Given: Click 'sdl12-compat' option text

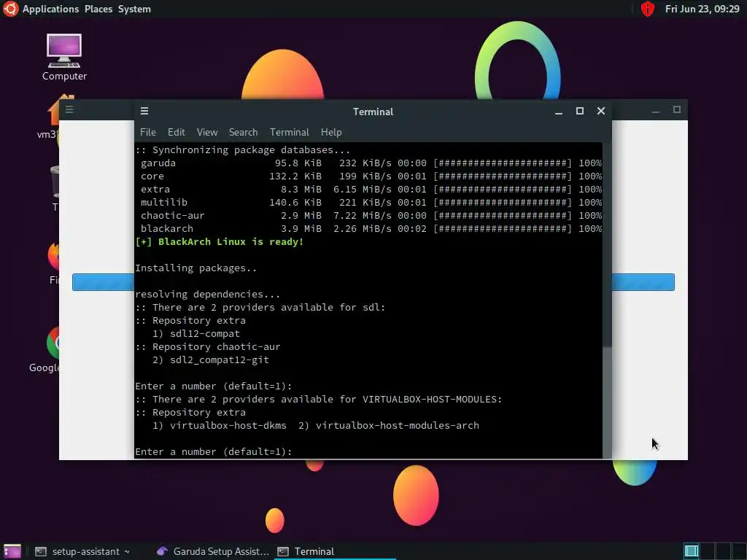Looking at the screenshot, I should (x=205, y=334).
